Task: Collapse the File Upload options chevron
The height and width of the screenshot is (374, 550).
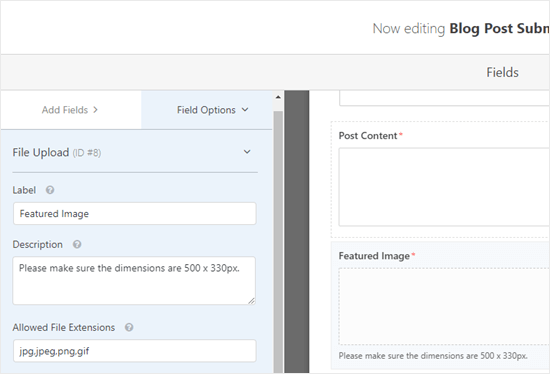Action: (247, 152)
